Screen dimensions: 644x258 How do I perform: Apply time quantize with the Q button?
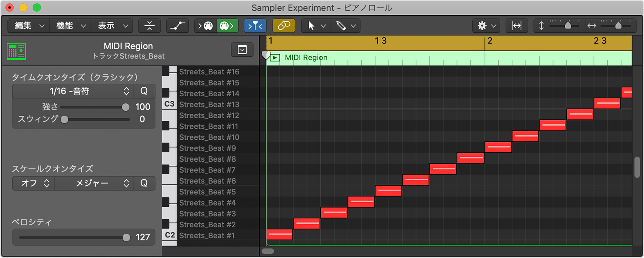pyautogui.click(x=144, y=91)
